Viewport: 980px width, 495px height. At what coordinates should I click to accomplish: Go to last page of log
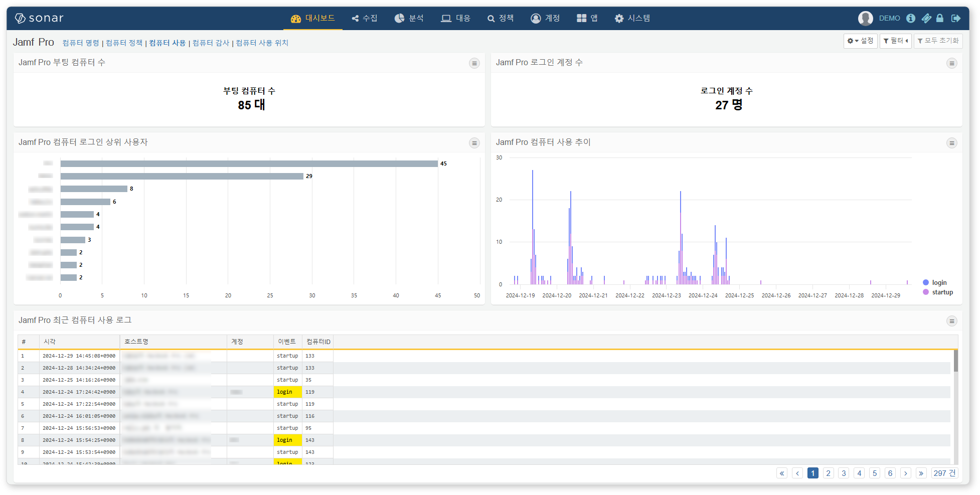[921, 473]
